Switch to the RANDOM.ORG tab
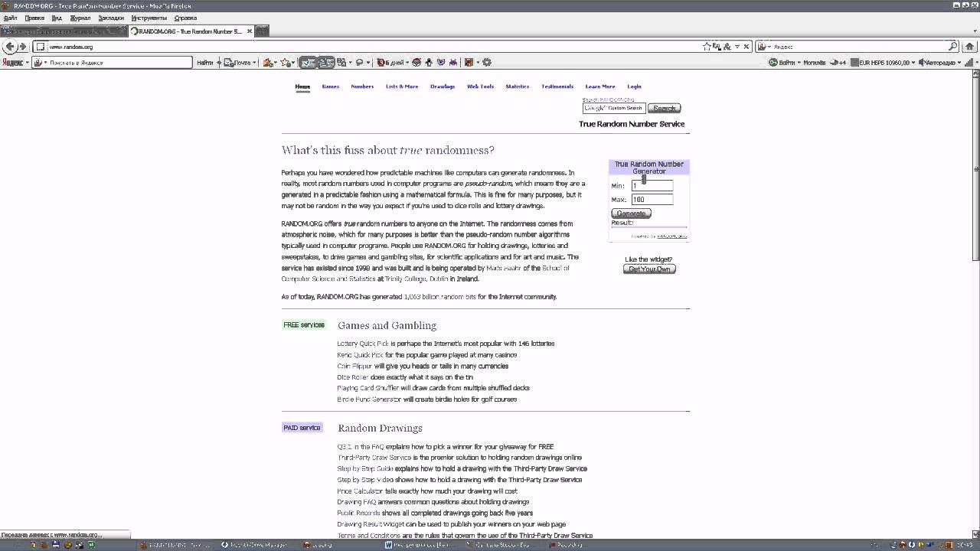980x551 pixels. pos(190,31)
